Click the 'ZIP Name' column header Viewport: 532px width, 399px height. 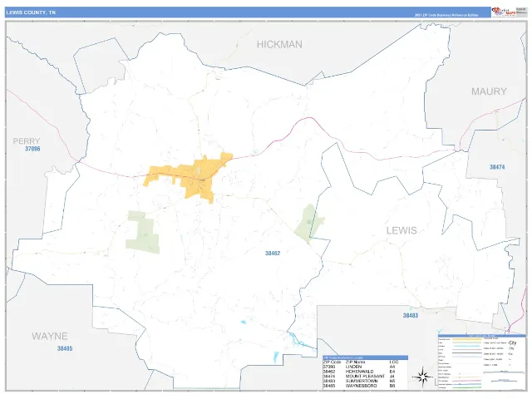355,362
